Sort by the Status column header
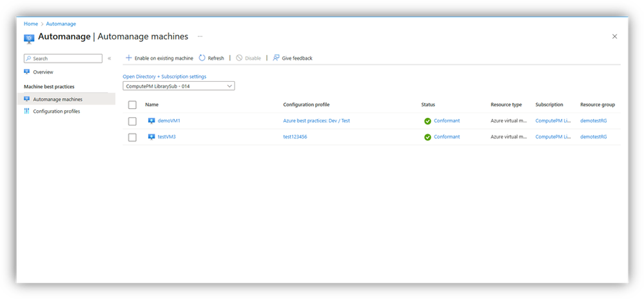The width and height of the screenshot is (644, 299). click(x=428, y=105)
